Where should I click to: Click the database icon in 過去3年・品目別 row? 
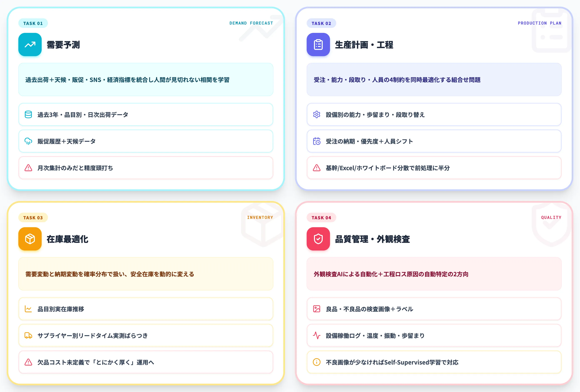click(x=28, y=114)
